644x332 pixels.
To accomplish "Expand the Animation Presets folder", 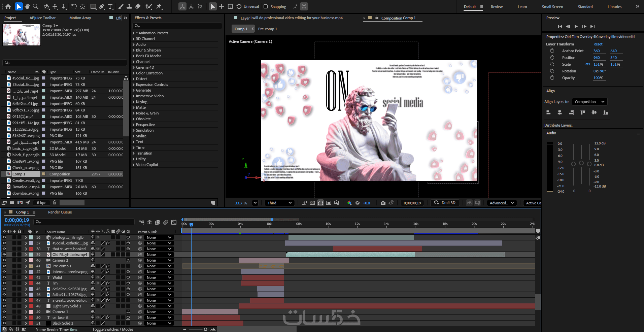I will pyautogui.click(x=134, y=33).
